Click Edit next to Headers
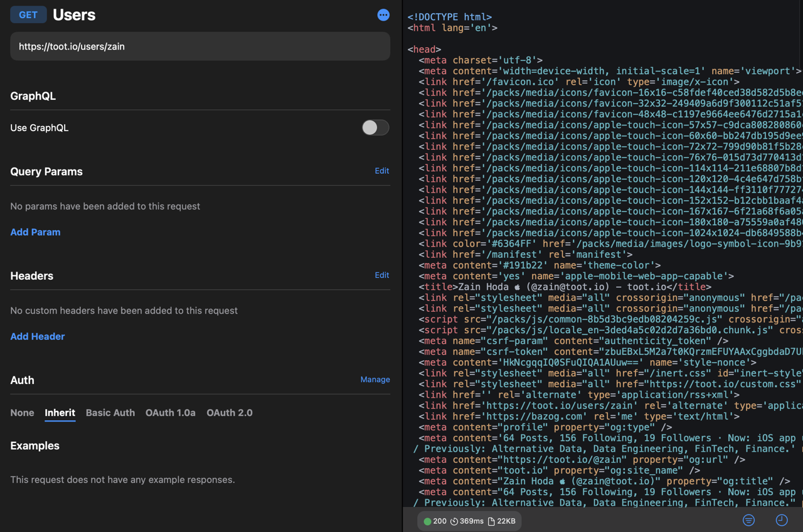This screenshot has height=532, width=803. click(382, 275)
